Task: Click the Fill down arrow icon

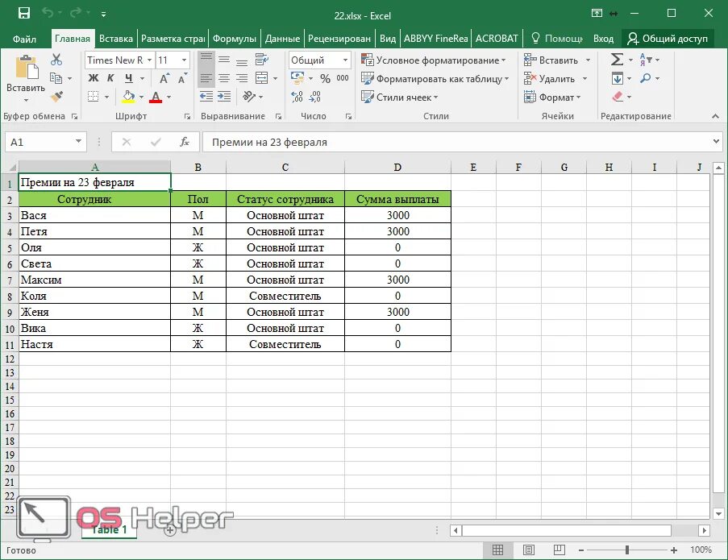Action: coord(617,78)
